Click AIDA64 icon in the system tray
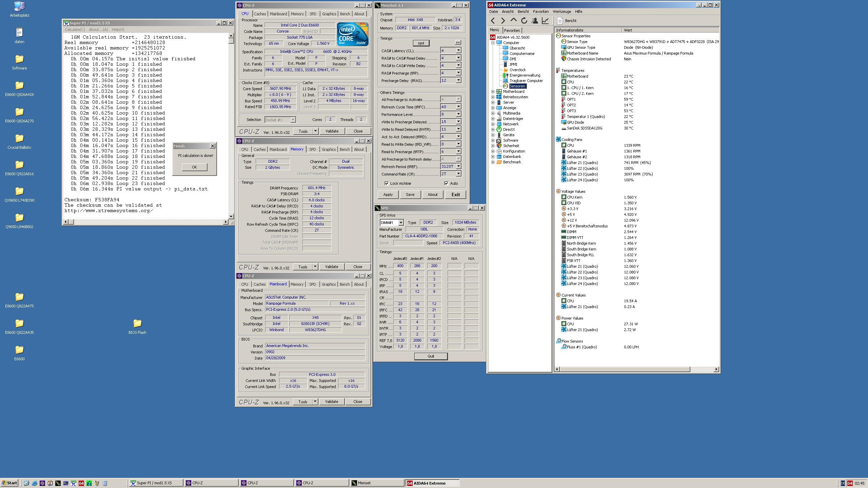Image resolution: width=868 pixels, height=488 pixels. [x=850, y=483]
